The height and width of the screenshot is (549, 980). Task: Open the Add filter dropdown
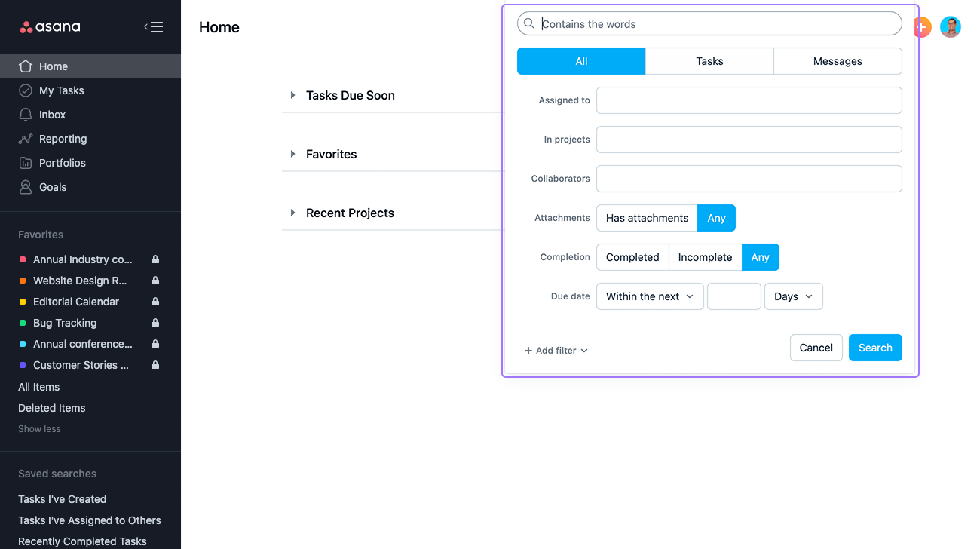556,351
